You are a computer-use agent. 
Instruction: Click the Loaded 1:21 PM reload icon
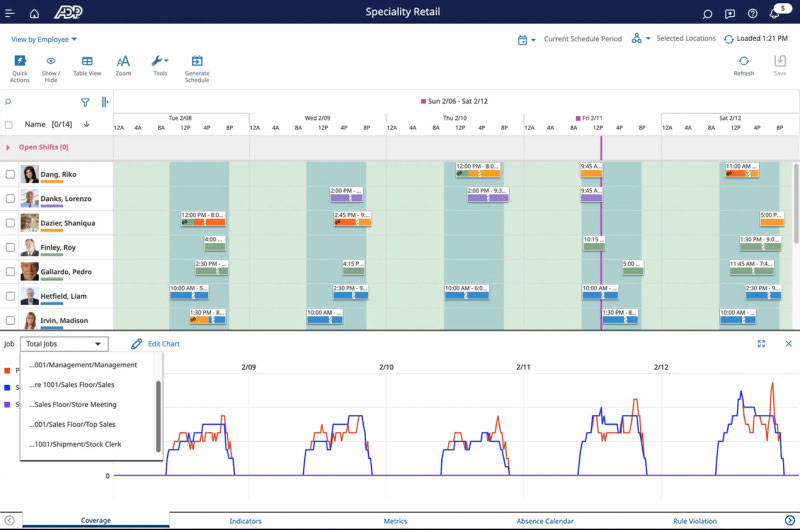(729, 39)
